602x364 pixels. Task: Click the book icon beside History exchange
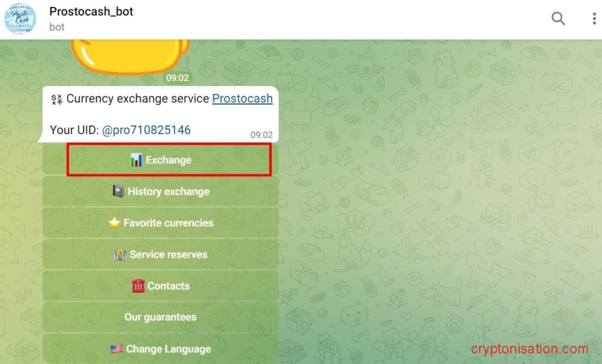click(x=118, y=191)
